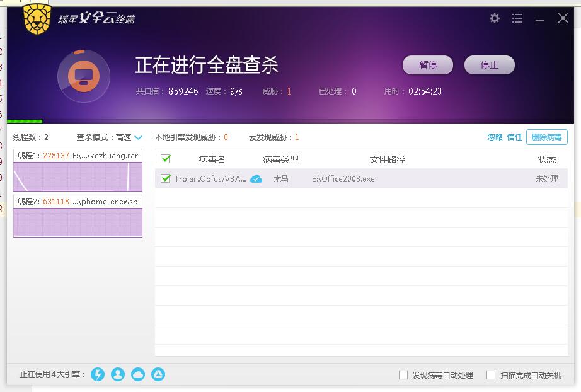The image size is (581, 392).
Task: Enable 发现病毒自动处理 checkbox
Action: [403, 375]
